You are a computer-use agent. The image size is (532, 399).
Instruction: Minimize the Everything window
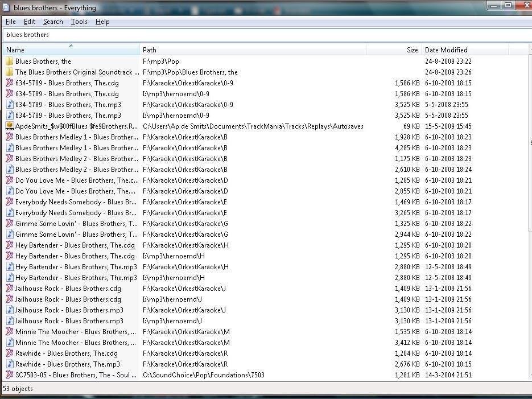pos(494,6)
